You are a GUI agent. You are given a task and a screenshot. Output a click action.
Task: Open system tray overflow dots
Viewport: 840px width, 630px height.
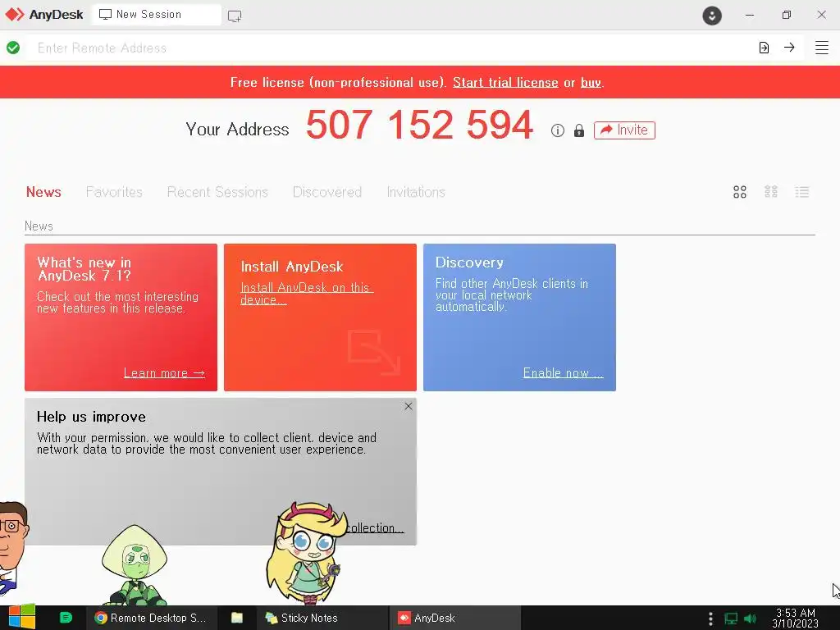click(x=710, y=619)
